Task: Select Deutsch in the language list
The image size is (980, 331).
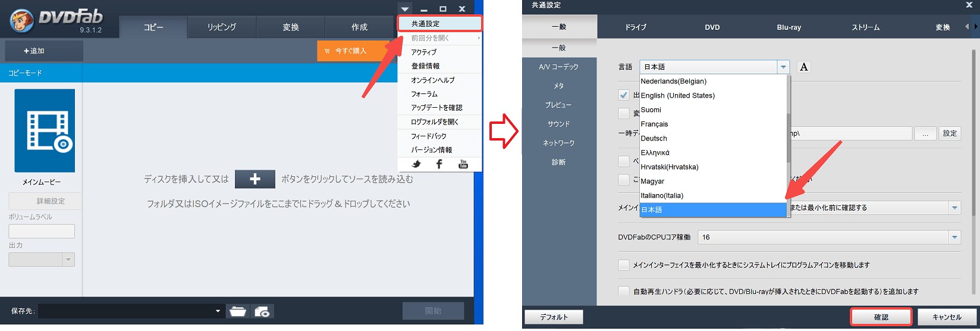Action: point(712,138)
